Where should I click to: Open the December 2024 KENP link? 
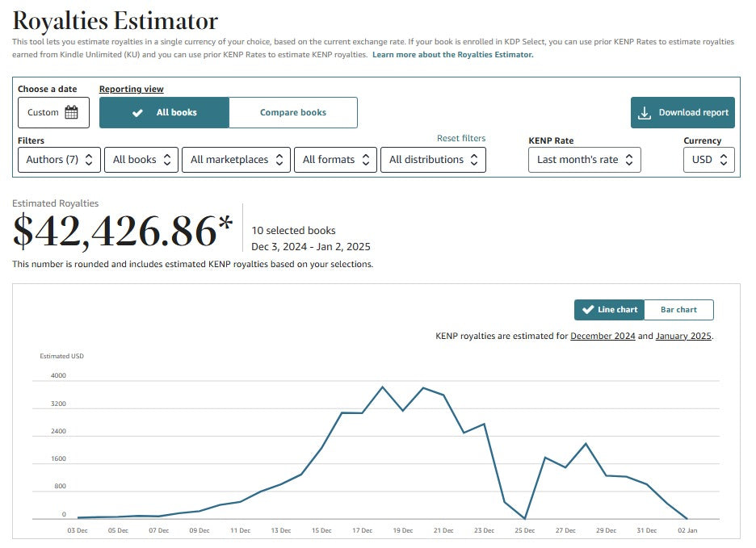coord(603,336)
